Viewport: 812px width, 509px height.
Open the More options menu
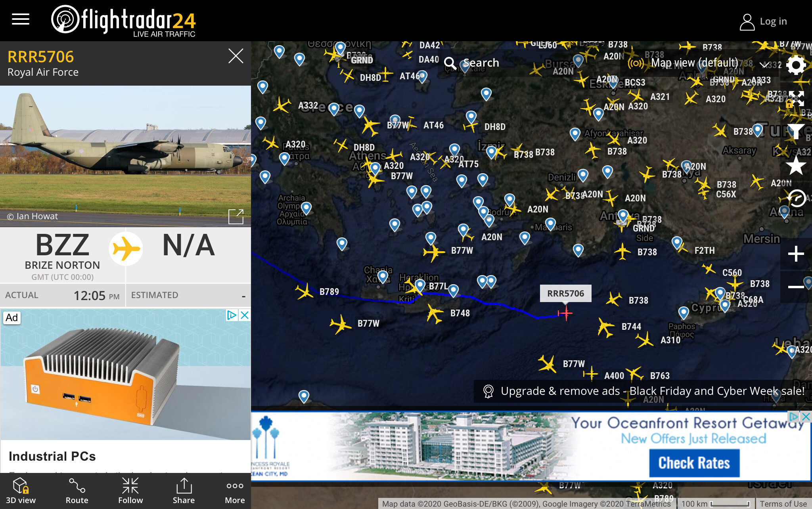(235, 492)
